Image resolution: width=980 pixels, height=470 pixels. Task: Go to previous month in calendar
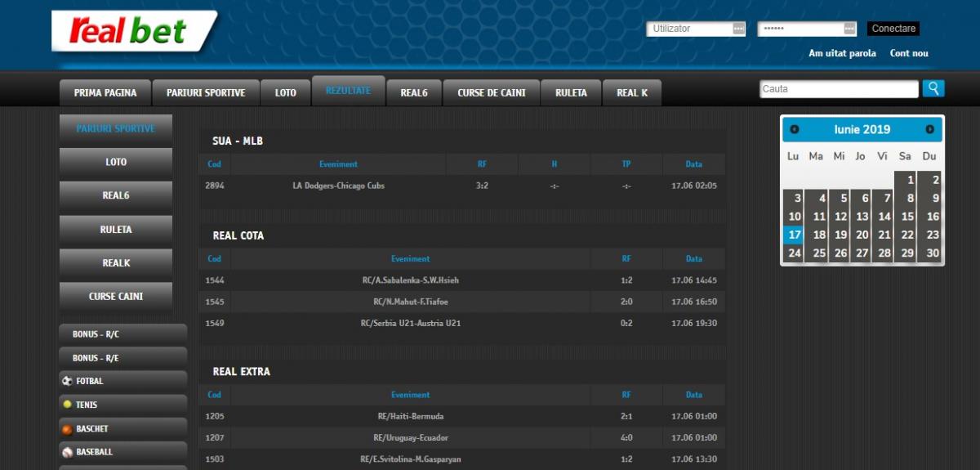794,129
